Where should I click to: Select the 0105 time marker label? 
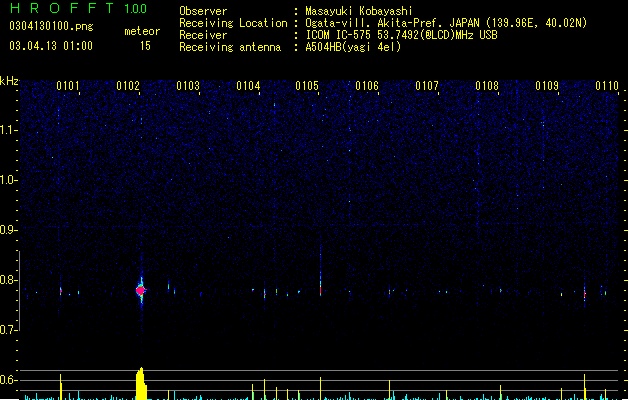(307, 86)
